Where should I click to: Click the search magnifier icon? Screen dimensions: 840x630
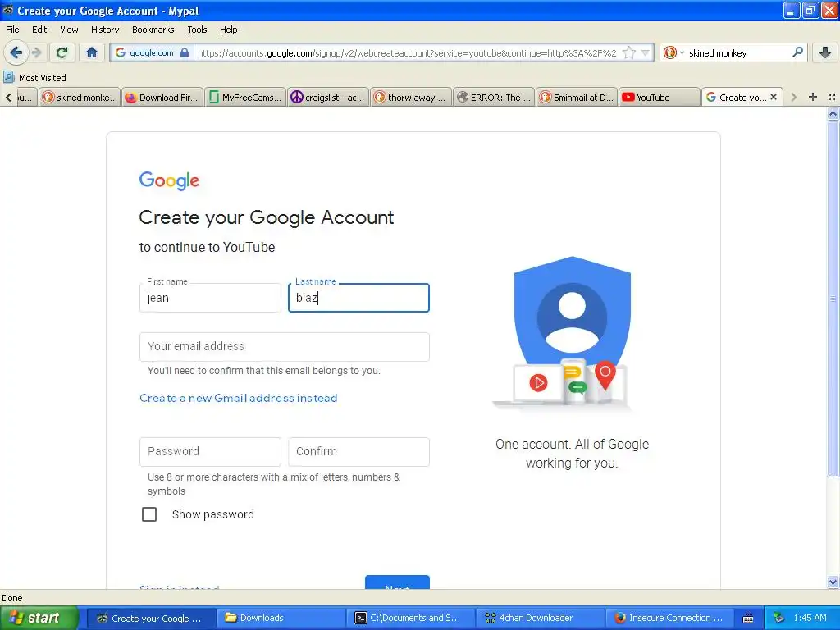pos(797,52)
